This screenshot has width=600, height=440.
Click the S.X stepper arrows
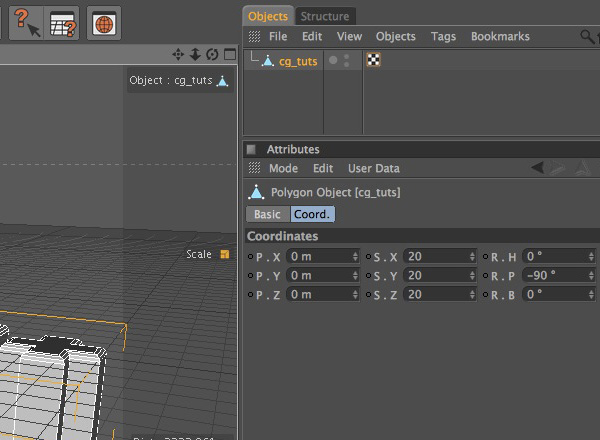click(x=472, y=256)
